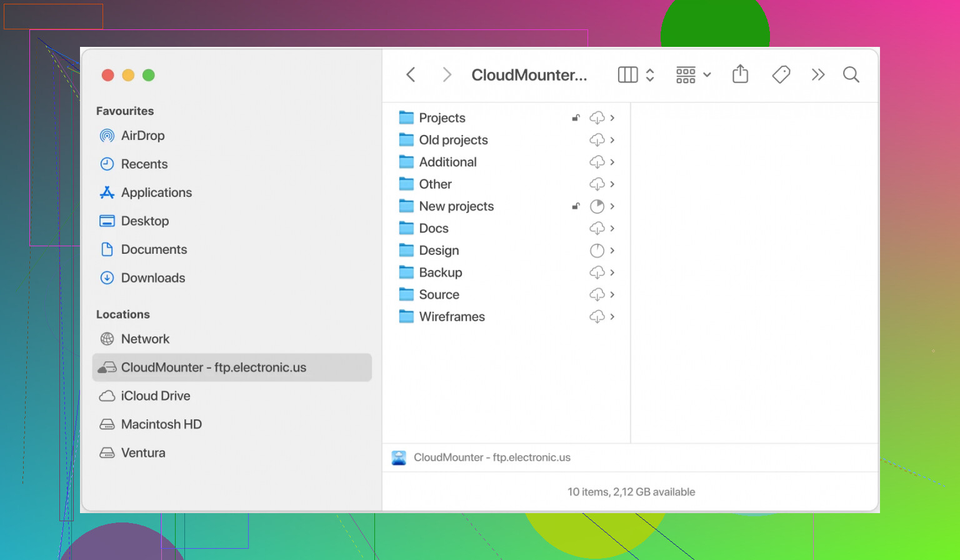Screen dimensions: 960x560
Task: Expand the Old projects folder chevron
Action: coord(612,140)
